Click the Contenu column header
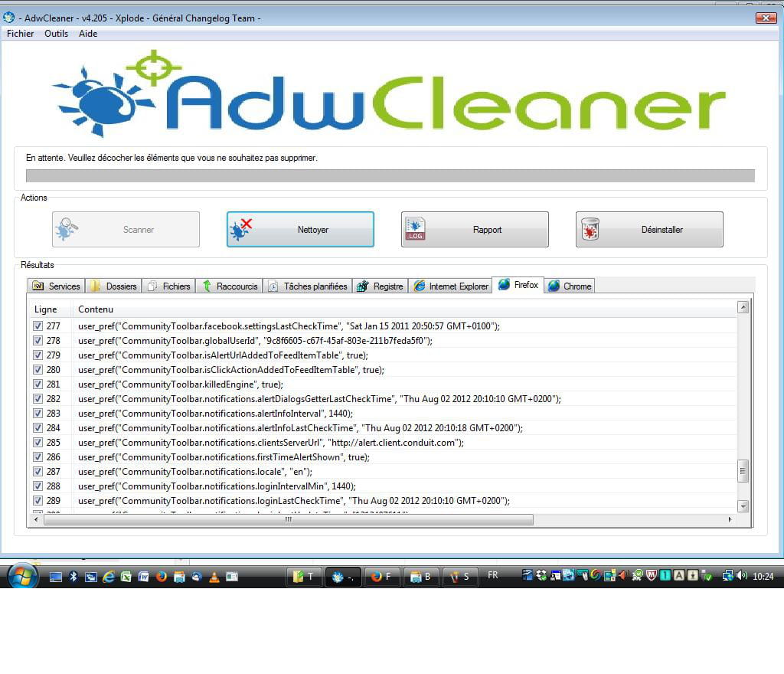The width and height of the screenshot is (784, 674). (x=404, y=309)
